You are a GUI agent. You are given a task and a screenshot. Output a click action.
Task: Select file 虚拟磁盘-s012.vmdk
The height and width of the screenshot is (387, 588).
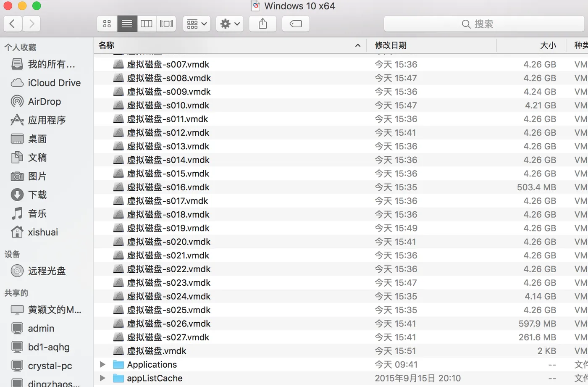[x=341, y=133]
